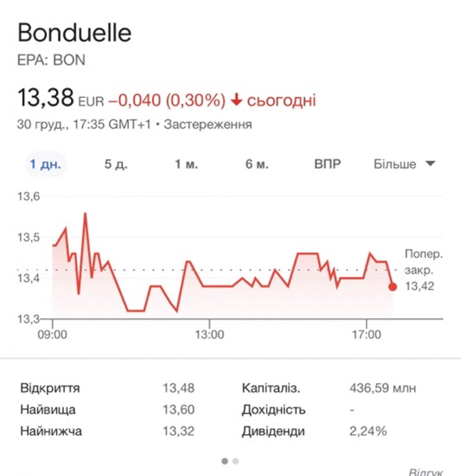461x476 pixels.
Task: Select the first dark pagination dot
Action: click(x=225, y=461)
